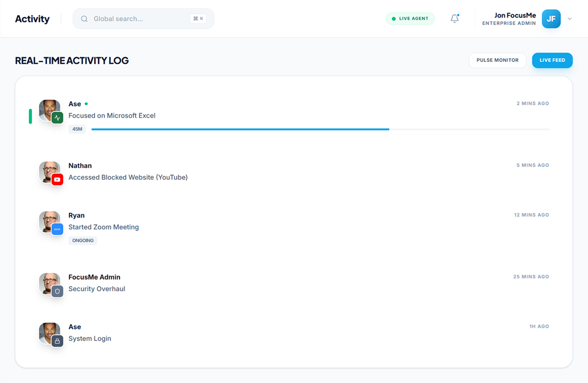The image size is (588, 383).
Task: Click the lock badge on Ase's login
Action: tap(57, 341)
